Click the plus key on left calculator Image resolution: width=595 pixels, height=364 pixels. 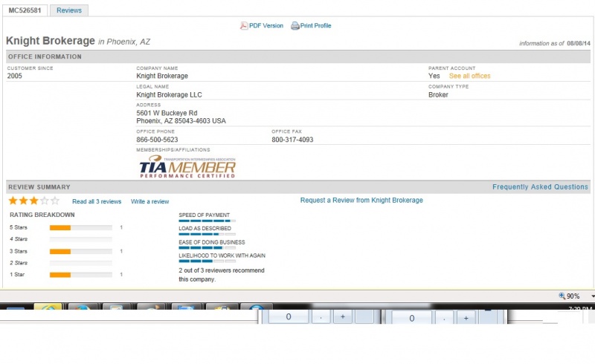click(x=343, y=316)
